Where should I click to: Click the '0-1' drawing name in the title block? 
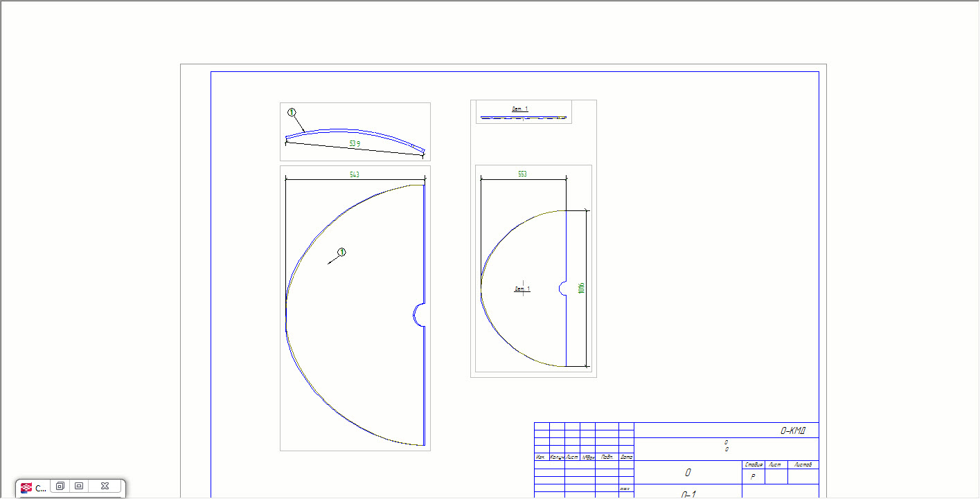click(x=688, y=494)
